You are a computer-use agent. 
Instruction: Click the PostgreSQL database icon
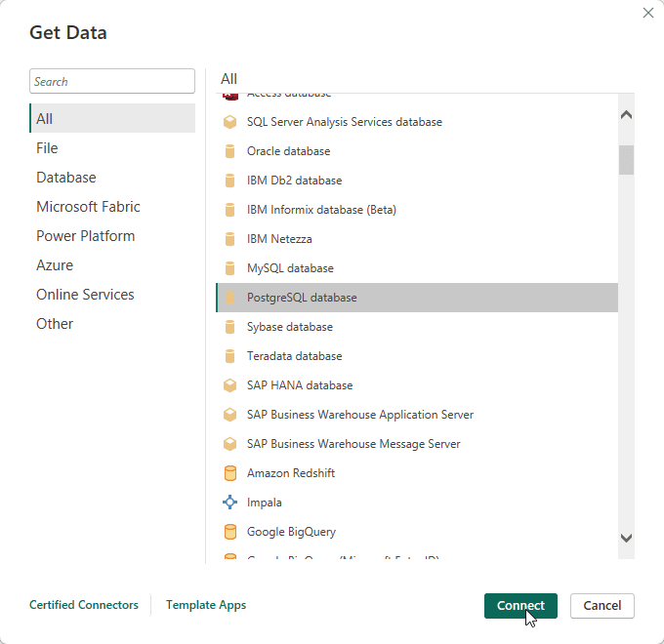pyautogui.click(x=229, y=298)
